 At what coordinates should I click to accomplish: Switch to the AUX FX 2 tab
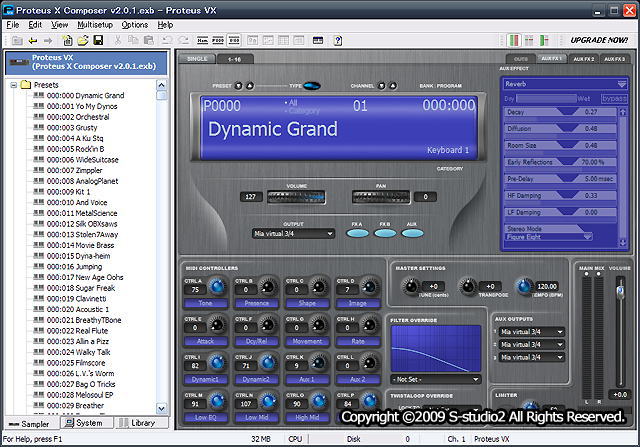[x=583, y=59]
